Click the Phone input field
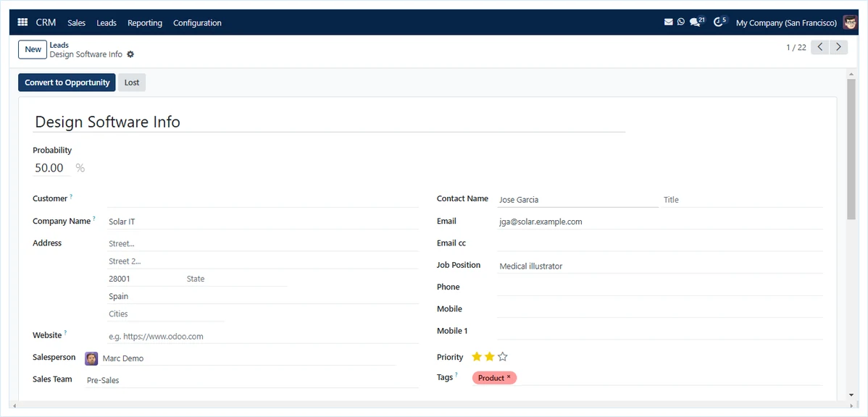 tap(660, 288)
